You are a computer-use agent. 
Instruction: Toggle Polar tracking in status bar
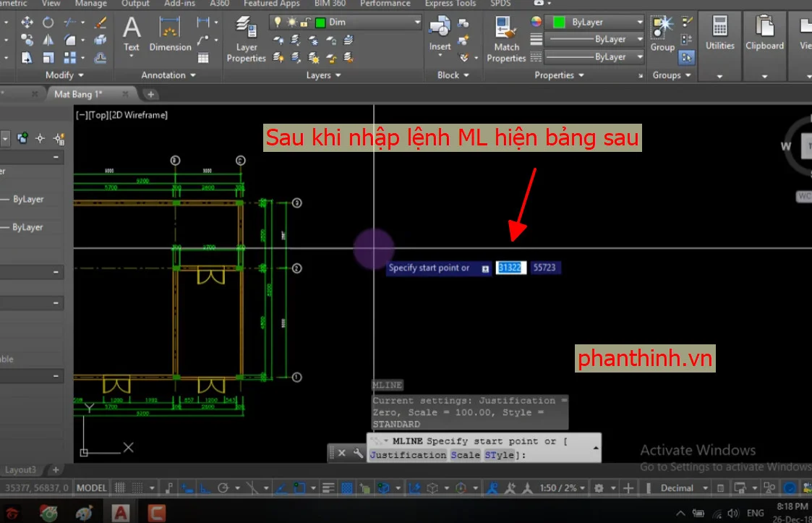pos(223,488)
